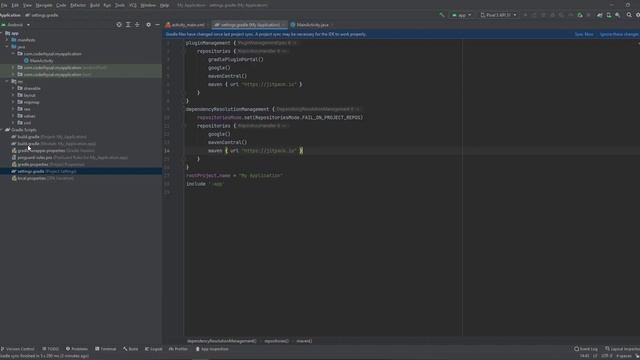The height and width of the screenshot is (360, 640).
Task: Place cursor on rootProject.name line
Action: [234, 176]
